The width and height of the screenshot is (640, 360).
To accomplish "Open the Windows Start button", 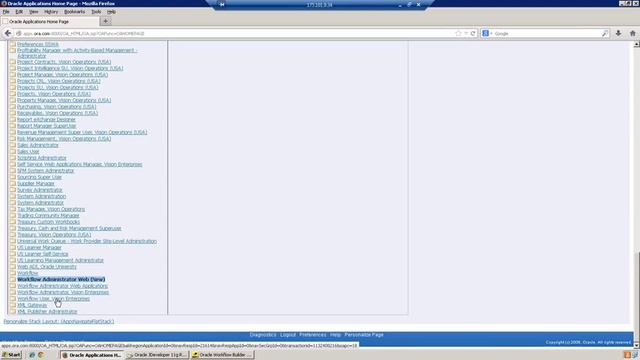I will 11,355.
